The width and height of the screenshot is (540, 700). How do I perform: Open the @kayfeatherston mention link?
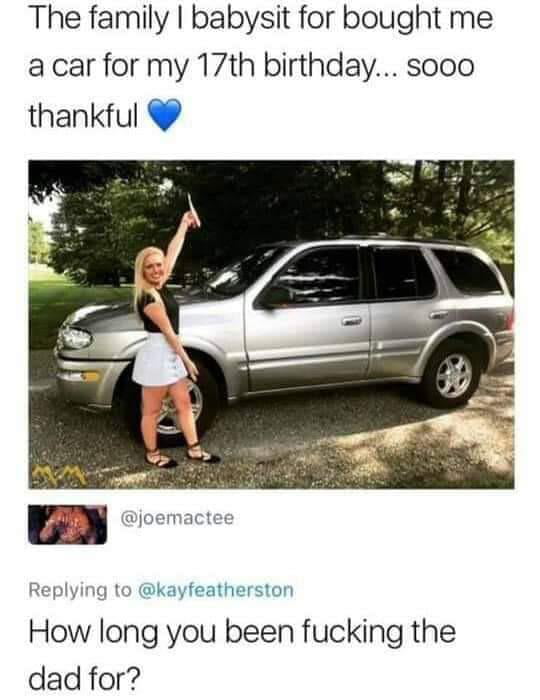216,590
